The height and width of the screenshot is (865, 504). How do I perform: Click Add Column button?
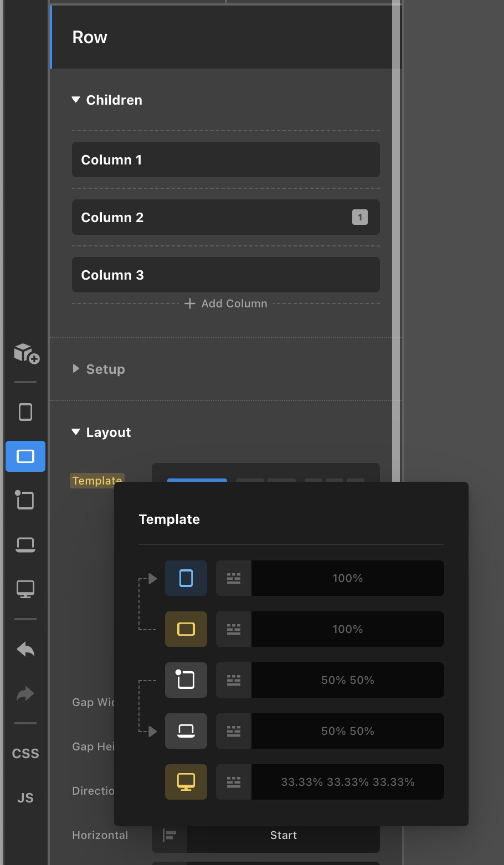pyautogui.click(x=226, y=303)
